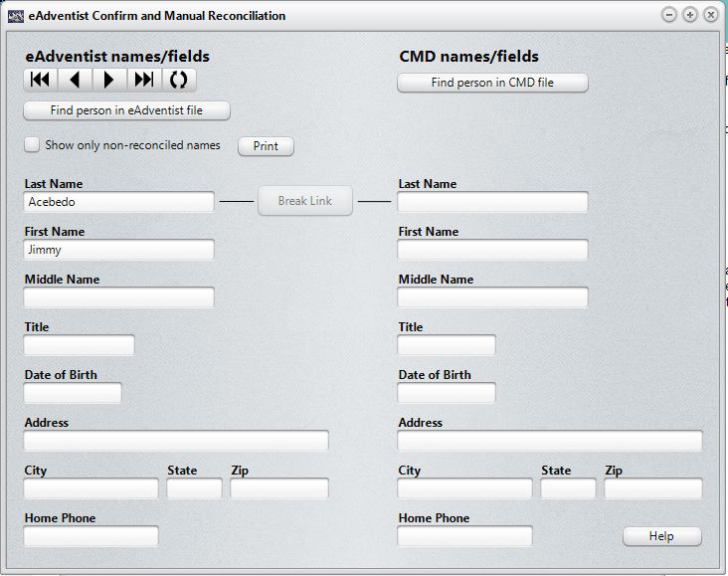Jump to first eAdventist record
The image size is (728, 576).
[41, 80]
